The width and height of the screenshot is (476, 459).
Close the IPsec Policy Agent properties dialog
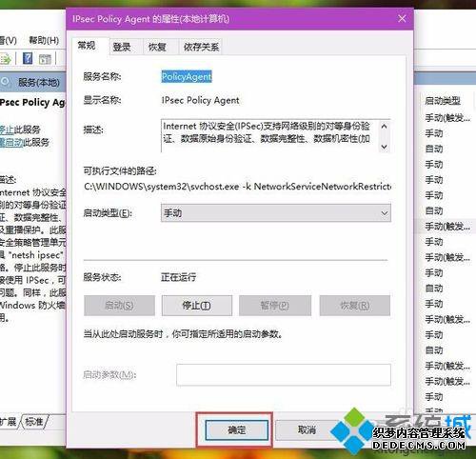[402, 19]
